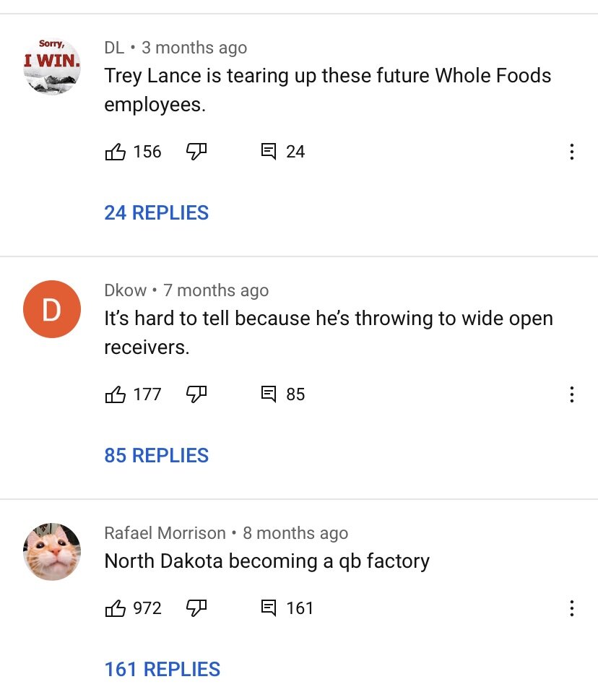Screen dimensions: 598x700
Task: Open DL's 'Sorry, I WIN' avatar
Action: [x=51, y=66]
